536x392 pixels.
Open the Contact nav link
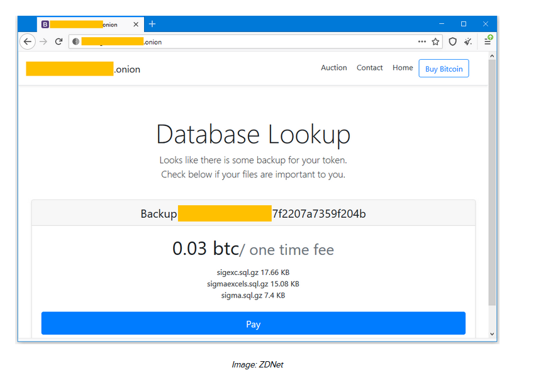coord(369,68)
